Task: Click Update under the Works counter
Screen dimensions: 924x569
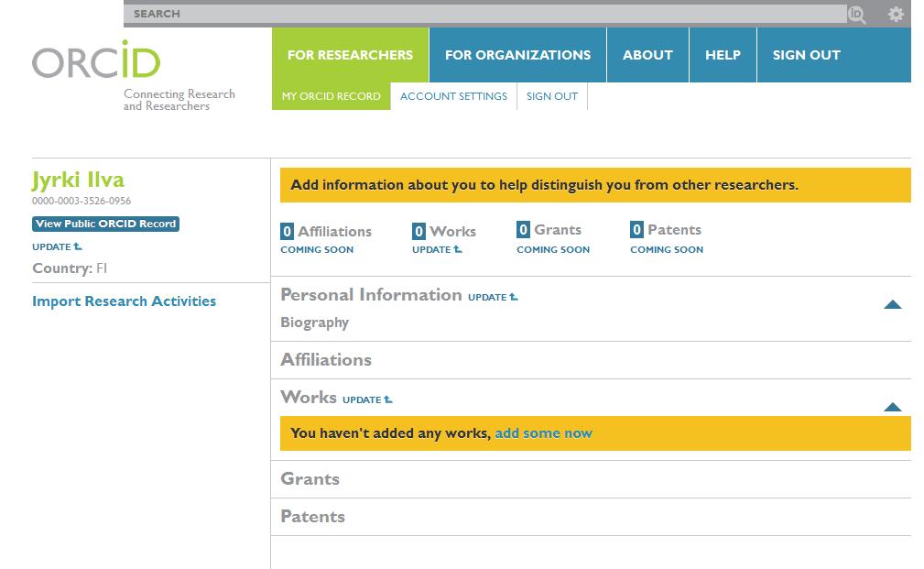Action: coord(437,249)
